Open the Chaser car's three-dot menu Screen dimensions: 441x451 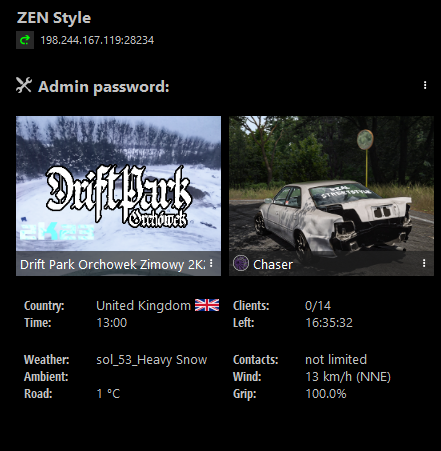(424, 264)
